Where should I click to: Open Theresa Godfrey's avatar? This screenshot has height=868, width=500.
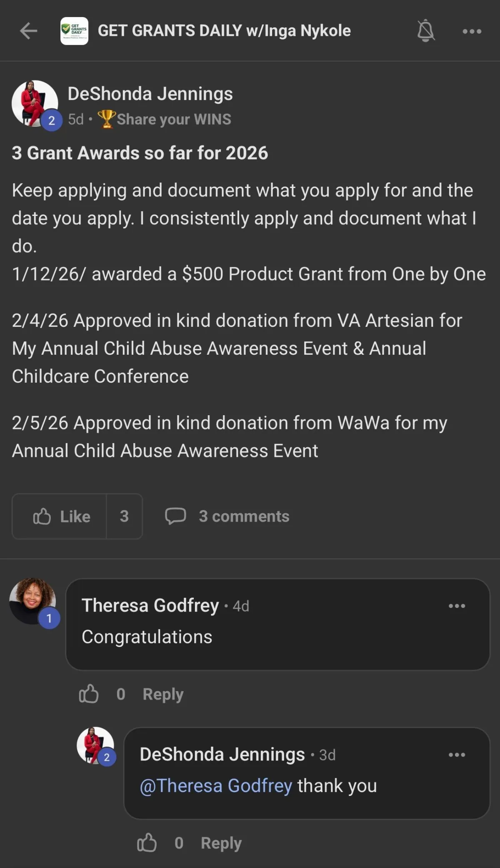click(32, 601)
